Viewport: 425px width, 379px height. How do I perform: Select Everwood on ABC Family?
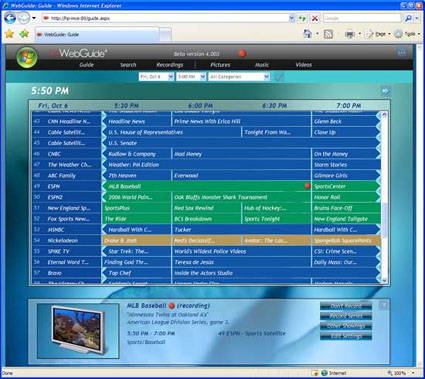pyautogui.click(x=241, y=176)
